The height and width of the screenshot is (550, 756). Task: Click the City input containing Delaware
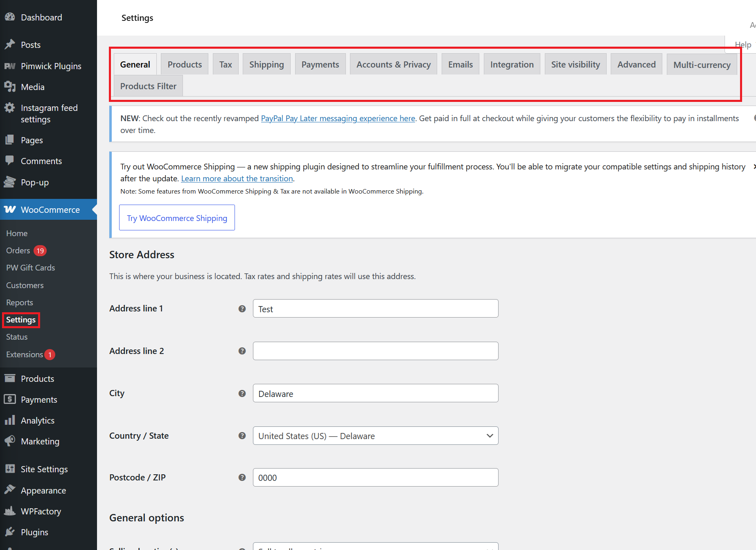pyautogui.click(x=376, y=393)
